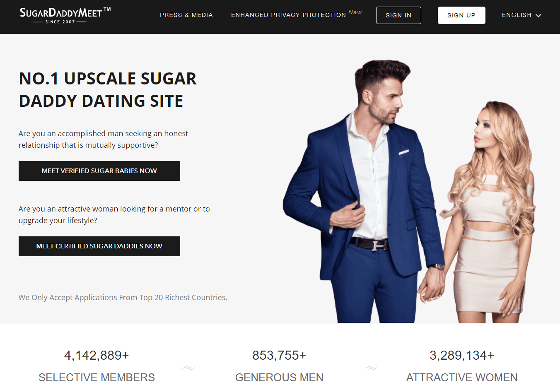Open the English language selector
The height and width of the screenshot is (392, 560).
click(x=521, y=15)
